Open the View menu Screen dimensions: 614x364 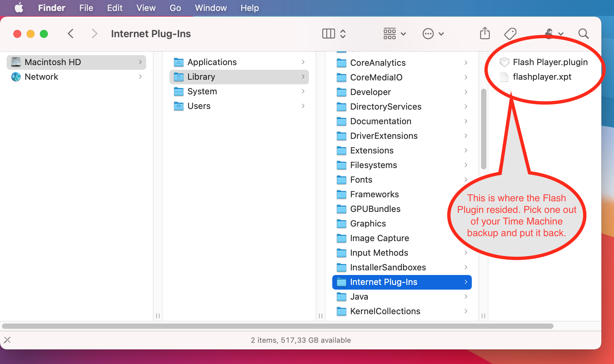(x=146, y=8)
